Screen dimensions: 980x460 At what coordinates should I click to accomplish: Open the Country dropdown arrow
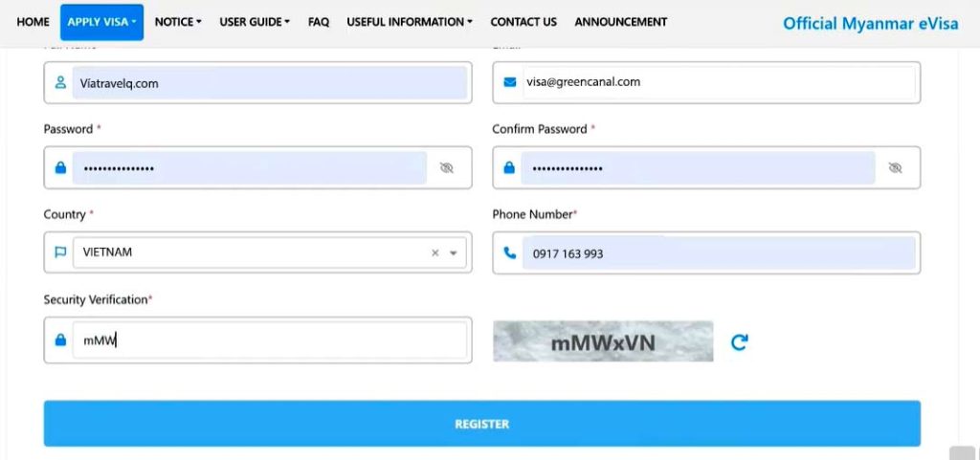453,252
